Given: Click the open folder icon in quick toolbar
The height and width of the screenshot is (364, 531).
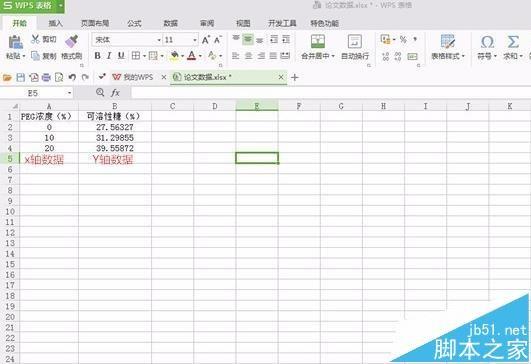Looking at the screenshot, I should click(7, 78).
